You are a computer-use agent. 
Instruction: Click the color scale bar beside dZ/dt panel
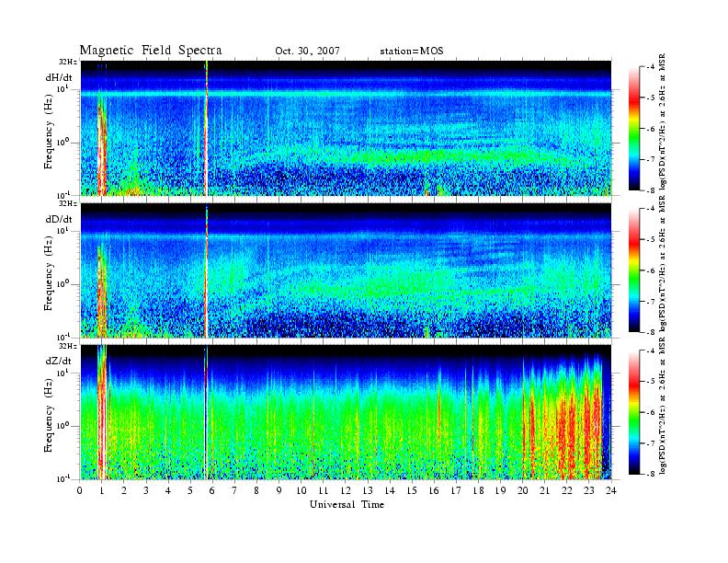click(633, 412)
